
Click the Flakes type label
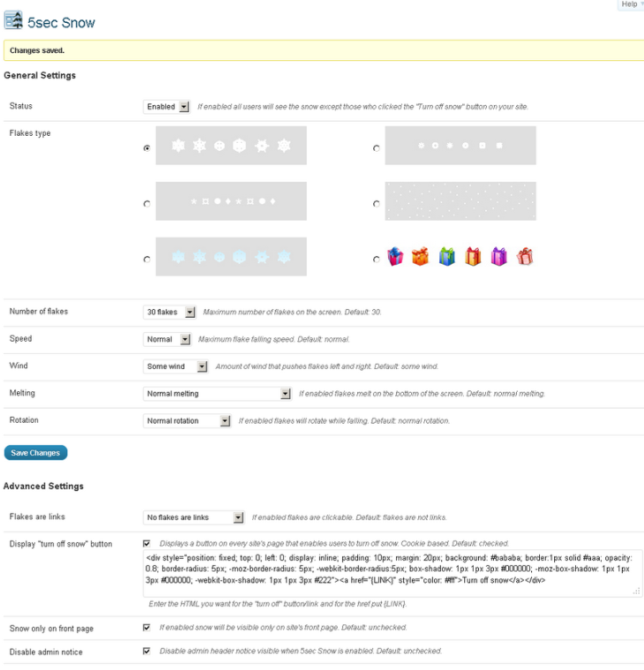pos(30,133)
